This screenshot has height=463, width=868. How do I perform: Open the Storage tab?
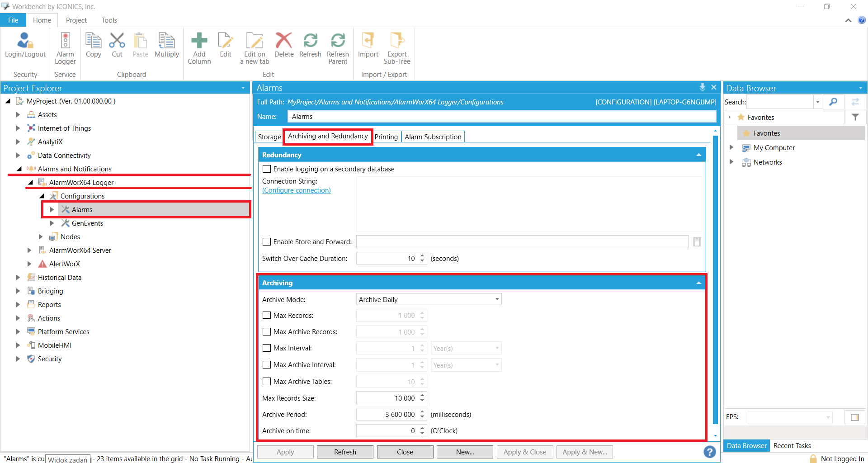269,137
